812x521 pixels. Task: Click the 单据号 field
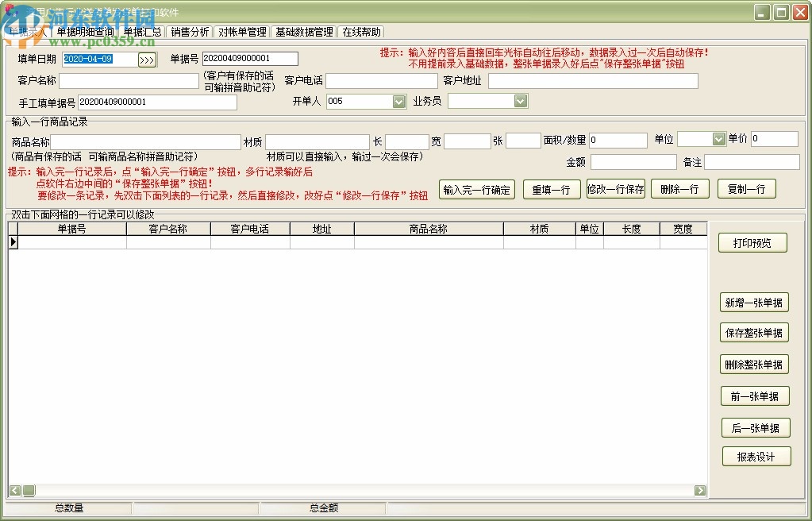(x=250, y=59)
